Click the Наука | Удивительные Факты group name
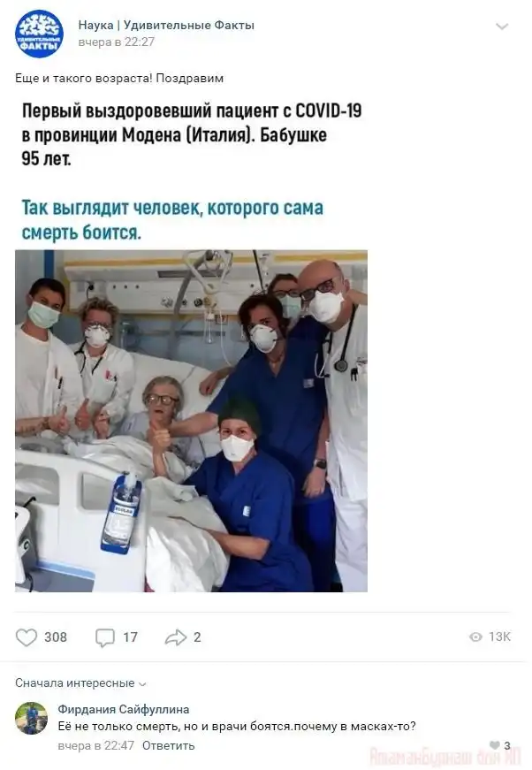This screenshot has width=532, height=770. point(166,25)
